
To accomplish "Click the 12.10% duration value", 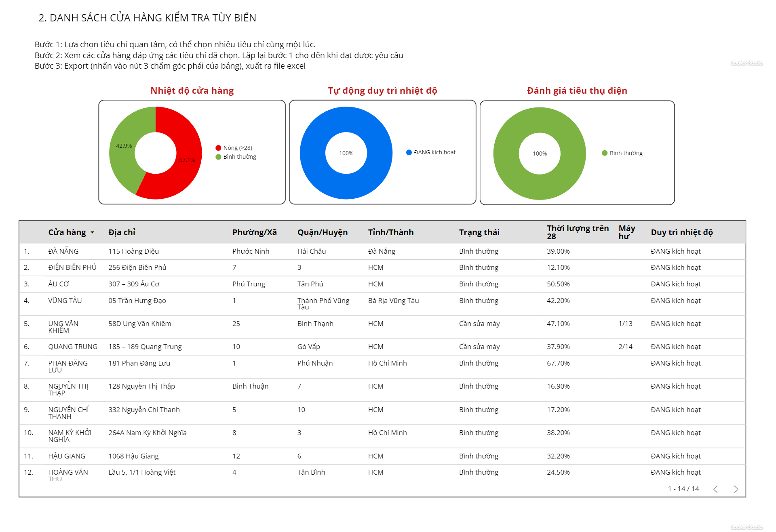I will click(558, 267).
